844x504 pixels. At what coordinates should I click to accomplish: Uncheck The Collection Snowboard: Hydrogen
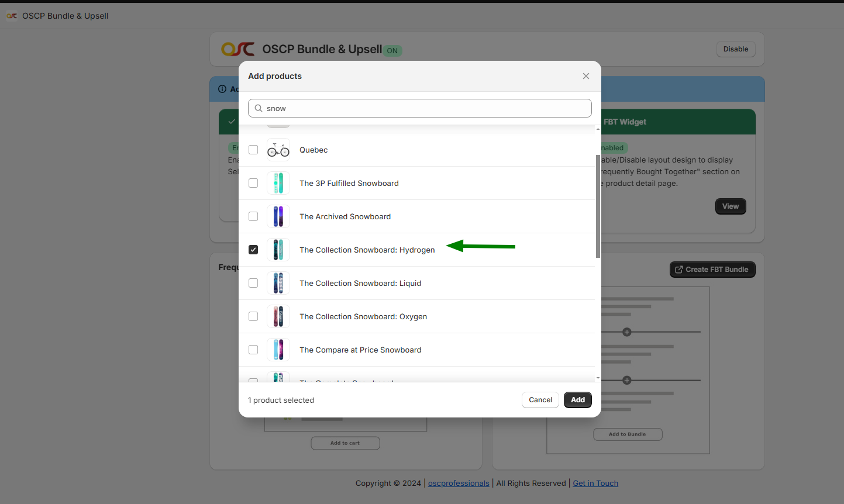click(x=253, y=250)
